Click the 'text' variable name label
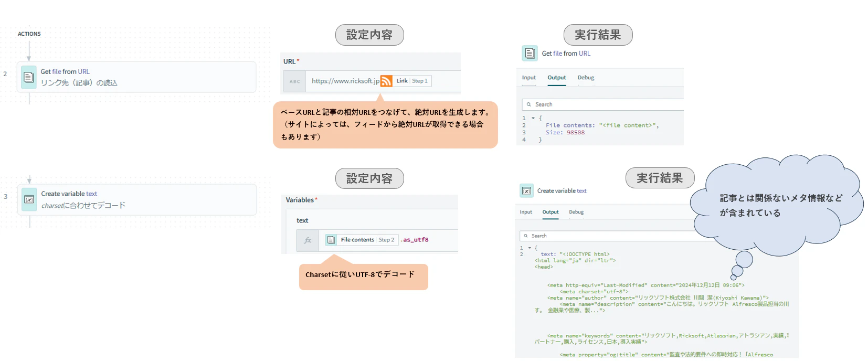The width and height of the screenshot is (868, 361). pyautogui.click(x=302, y=220)
